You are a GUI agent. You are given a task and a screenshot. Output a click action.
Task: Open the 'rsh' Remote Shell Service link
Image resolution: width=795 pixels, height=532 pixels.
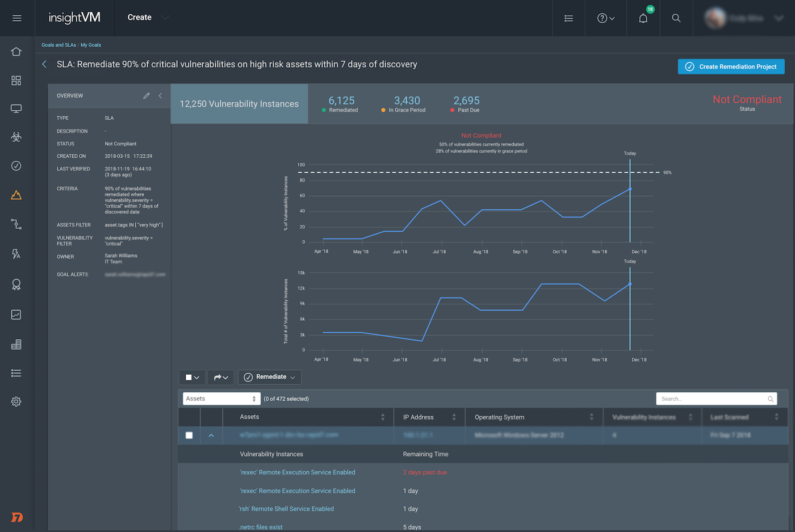[287, 509]
